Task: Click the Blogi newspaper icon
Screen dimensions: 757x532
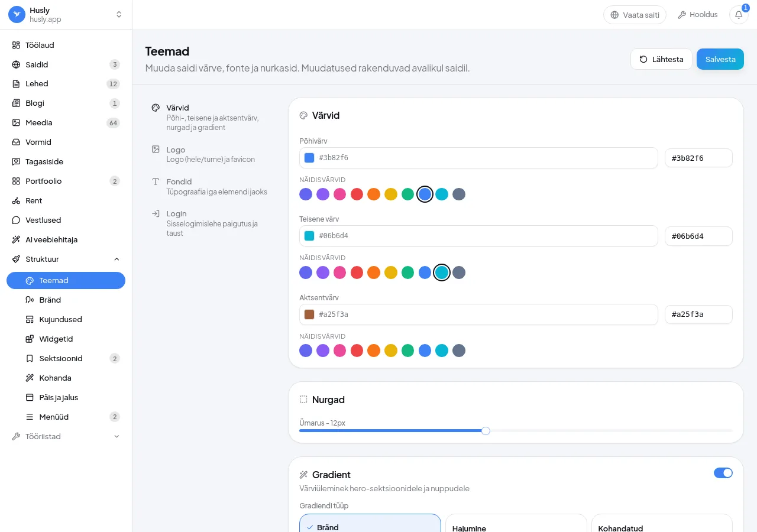Action: click(x=16, y=103)
